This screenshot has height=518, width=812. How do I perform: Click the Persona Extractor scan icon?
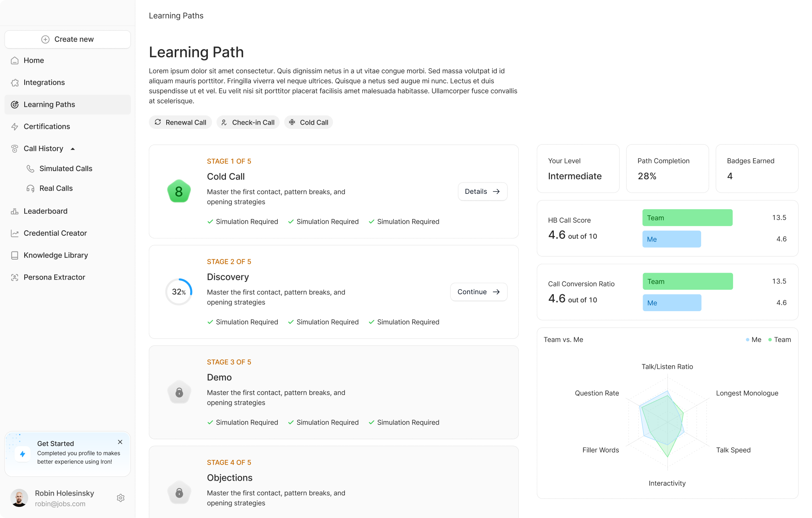[x=15, y=277]
